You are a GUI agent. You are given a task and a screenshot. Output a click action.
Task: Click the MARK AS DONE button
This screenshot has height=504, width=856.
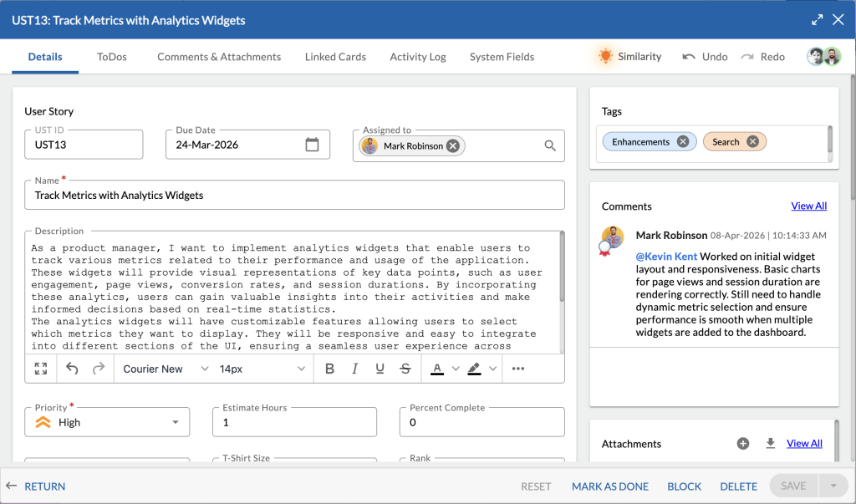point(609,486)
